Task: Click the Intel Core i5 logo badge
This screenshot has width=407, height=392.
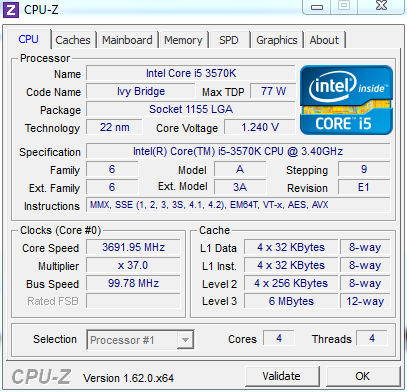Action: tap(346, 100)
